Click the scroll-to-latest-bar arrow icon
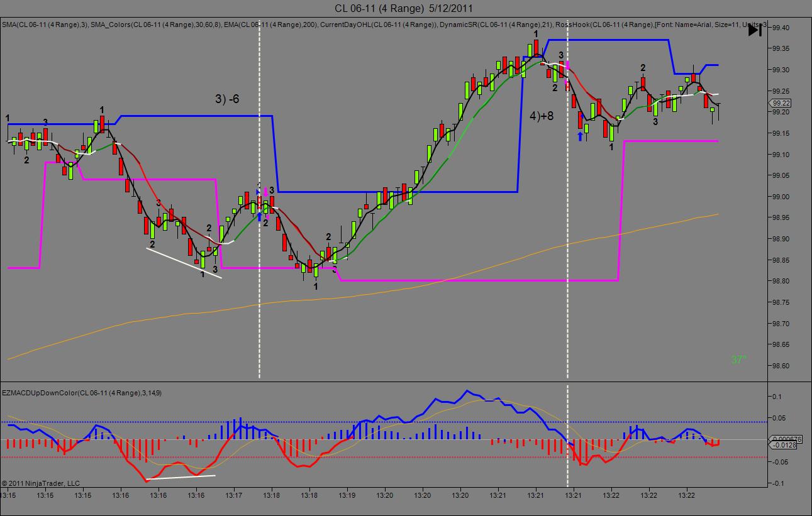This screenshot has width=812, height=516. click(755, 30)
